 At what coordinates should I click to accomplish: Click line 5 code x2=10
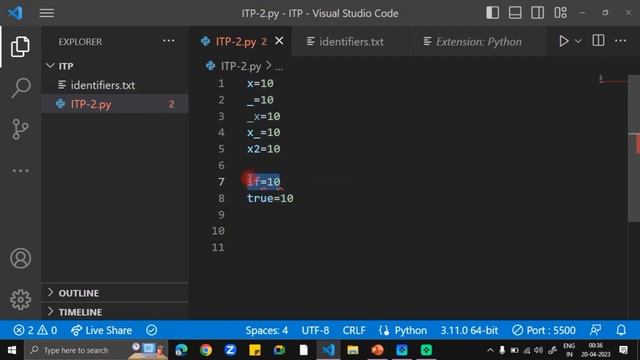(263, 149)
